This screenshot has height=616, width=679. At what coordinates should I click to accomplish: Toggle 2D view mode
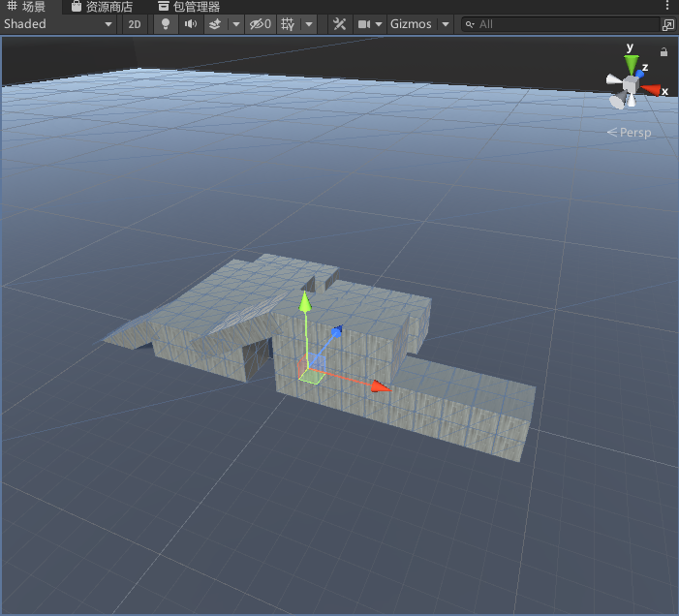tap(135, 24)
